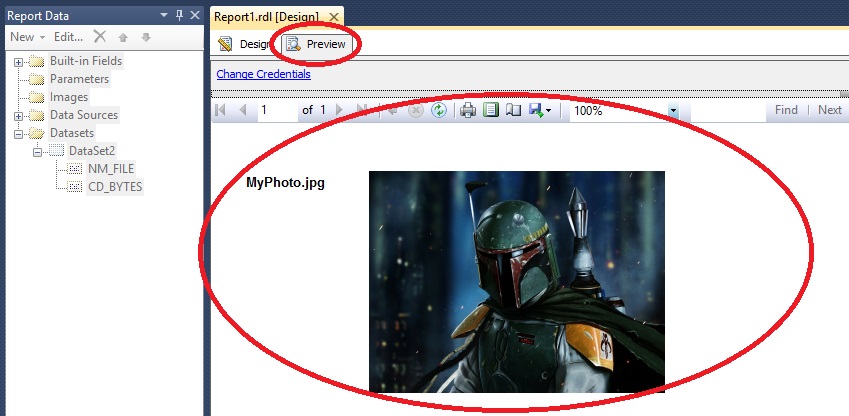The image size is (849, 416).
Task: Expand the Data Sources folder
Action: (18, 116)
